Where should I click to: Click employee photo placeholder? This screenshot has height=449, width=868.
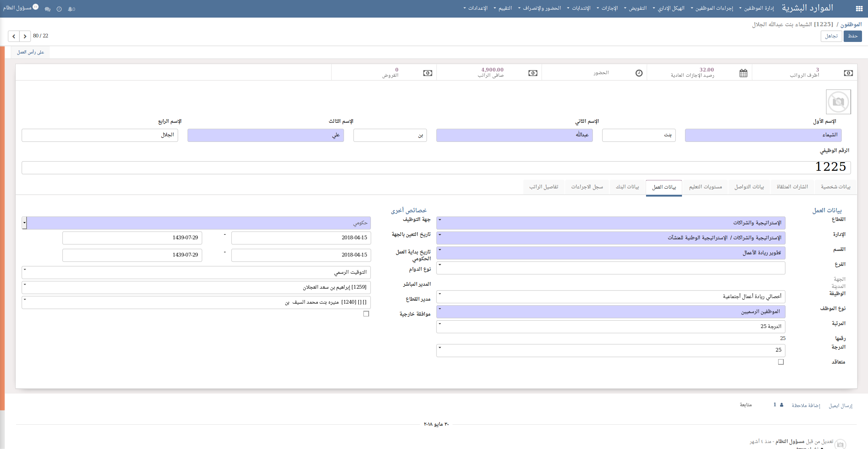[838, 101]
